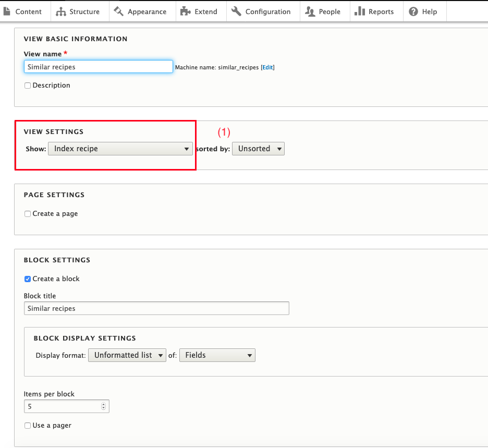The image size is (488, 448).
Task: Click the Reports bar chart icon
Action: [x=359, y=11]
